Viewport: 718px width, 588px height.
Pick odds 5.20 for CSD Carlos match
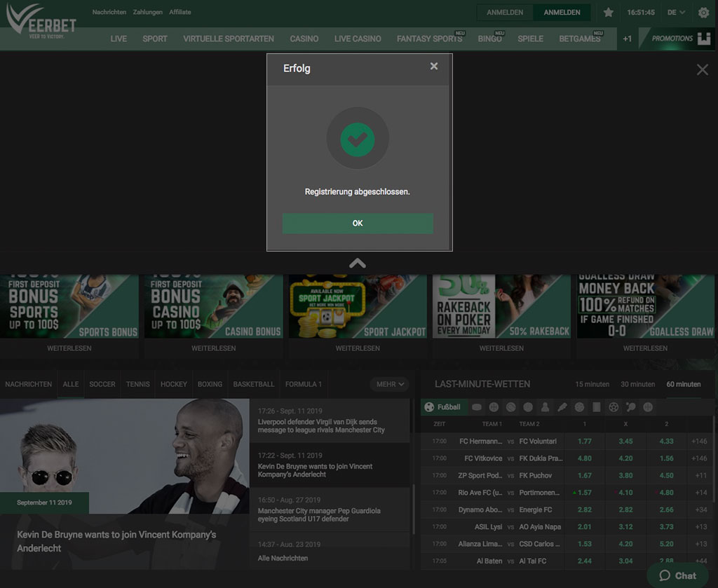pyautogui.click(x=666, y=544)
